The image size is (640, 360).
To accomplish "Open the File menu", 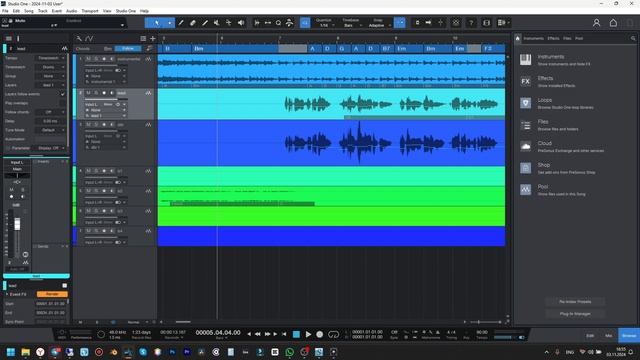I will (5, 11).
